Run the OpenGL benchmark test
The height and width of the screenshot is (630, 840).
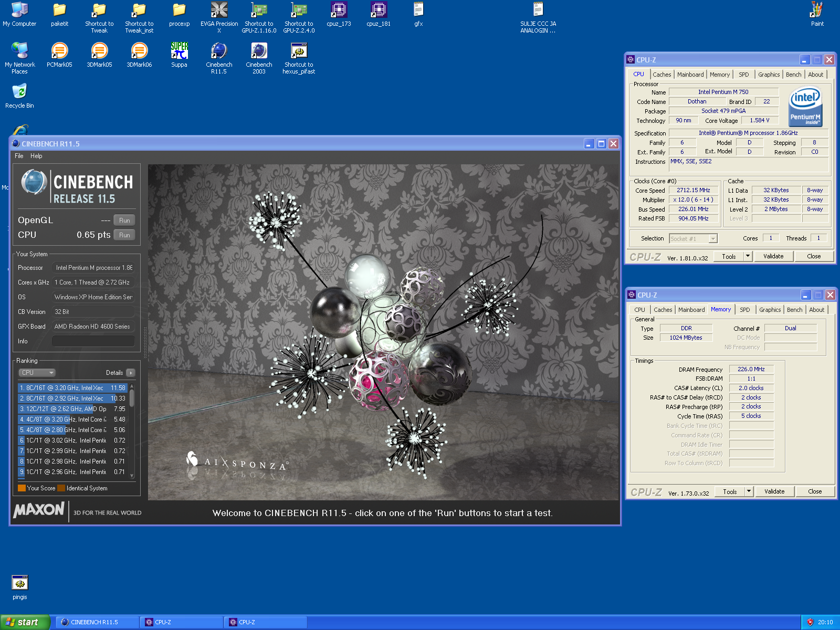[x=124, y=220]
